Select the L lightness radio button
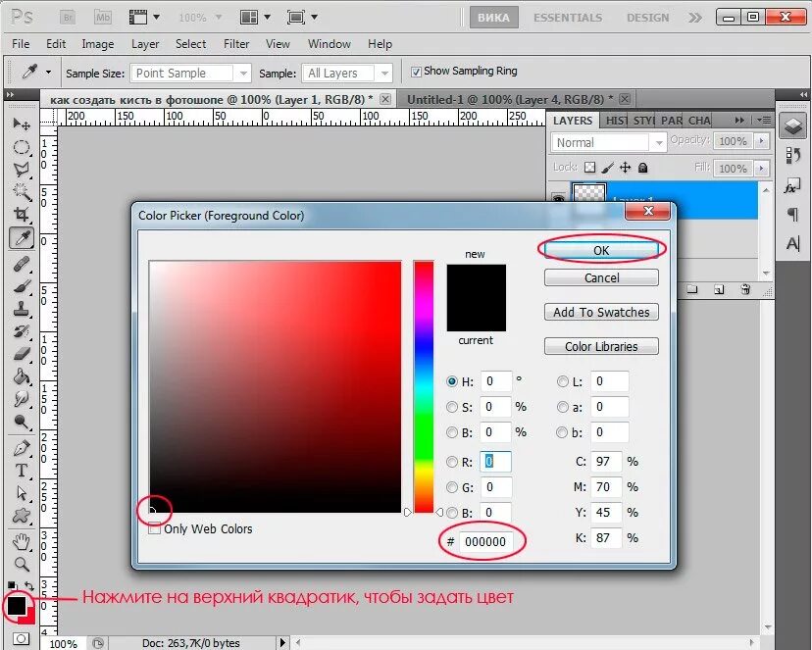 pos(562,381)
